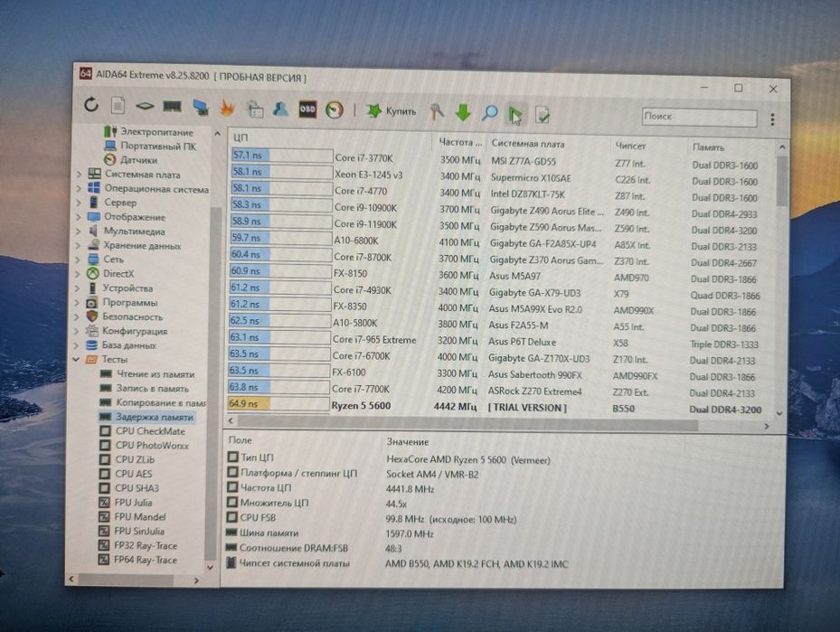The image size is (840, 632).
Task: Open the OSD panel icon
Action: pos(307,109)
